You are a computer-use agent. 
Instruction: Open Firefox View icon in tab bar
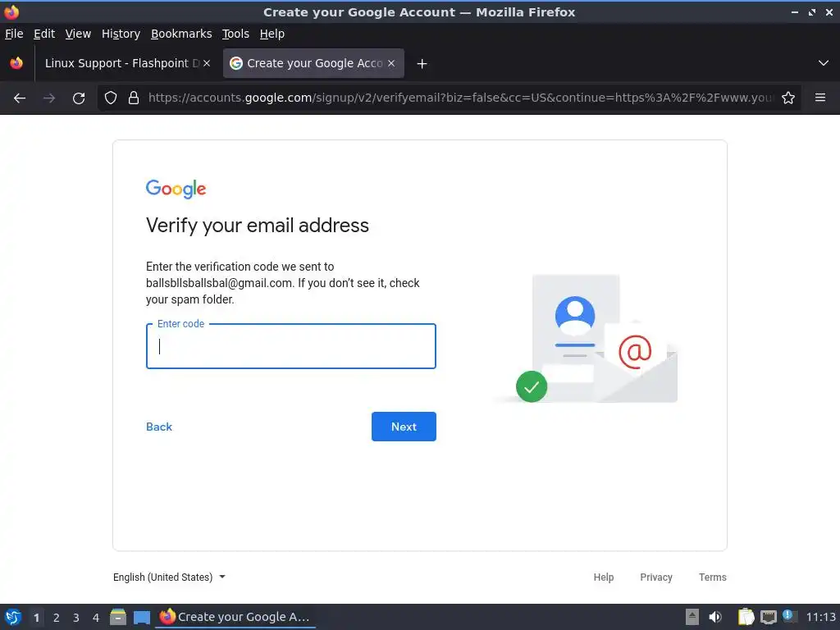[x=16, y=63]
